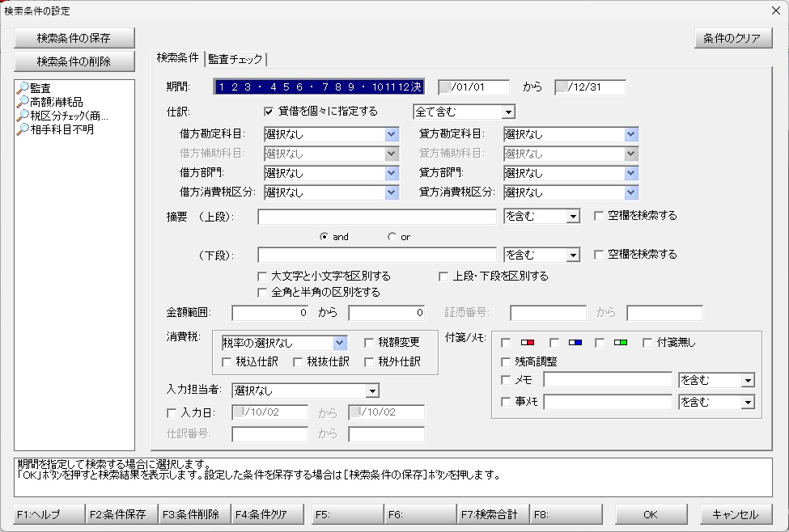Check 大文字と小文字を区別する
This screenshot has height=532, width=789.
click(x=262, y=277)
